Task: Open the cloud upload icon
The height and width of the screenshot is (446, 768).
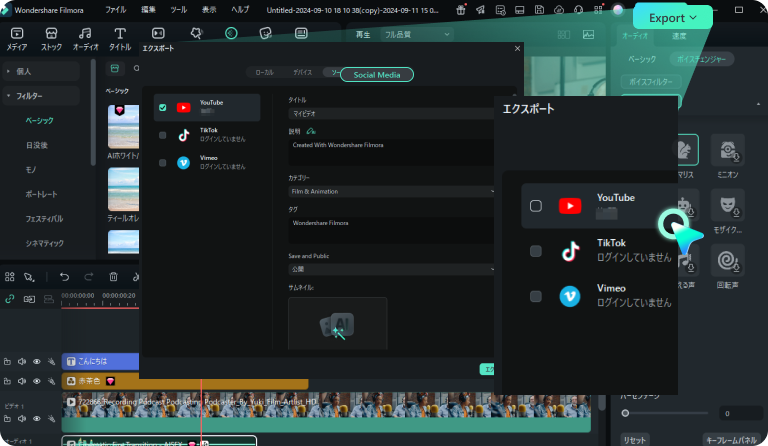Action: click(559, 10)
